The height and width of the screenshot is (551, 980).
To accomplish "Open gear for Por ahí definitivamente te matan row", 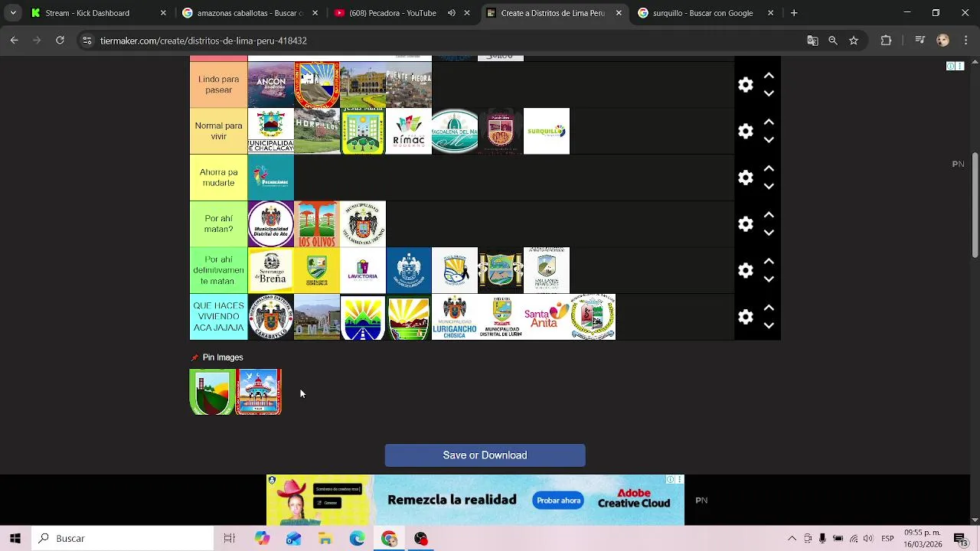I will (x=746, y=270).
